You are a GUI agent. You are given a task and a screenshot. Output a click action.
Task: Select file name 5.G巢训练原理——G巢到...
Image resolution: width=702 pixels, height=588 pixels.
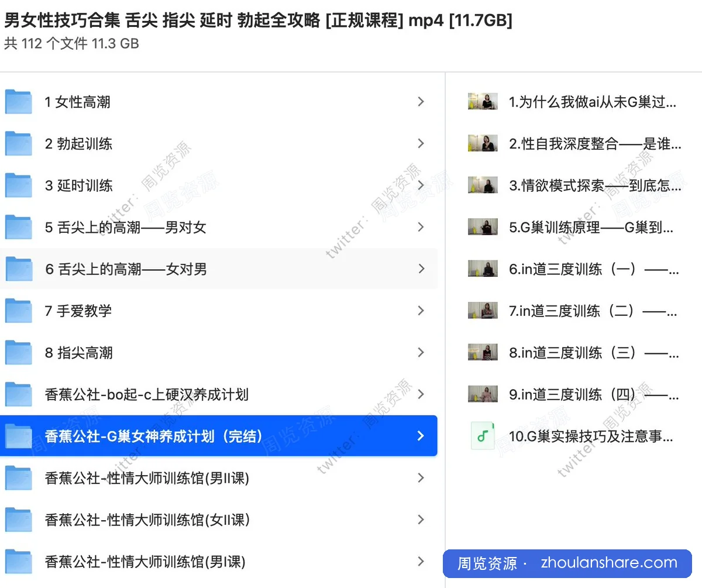pos(591,228)
